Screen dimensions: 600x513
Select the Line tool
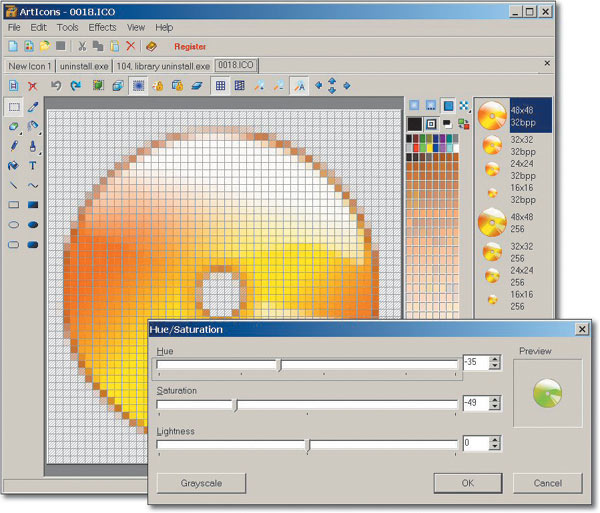coord(13,186)
